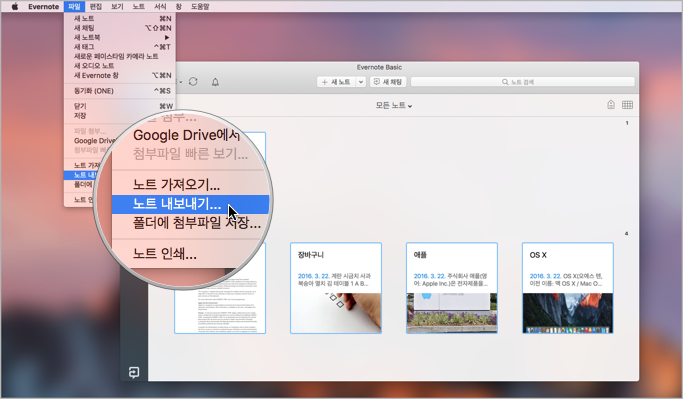Open the 도움말 menu

[200, 7]
